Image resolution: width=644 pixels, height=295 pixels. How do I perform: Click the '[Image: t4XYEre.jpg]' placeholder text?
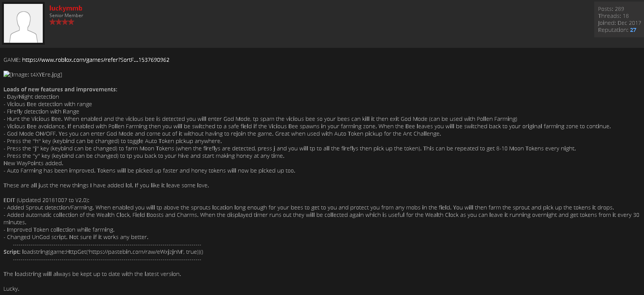(36, 75)
